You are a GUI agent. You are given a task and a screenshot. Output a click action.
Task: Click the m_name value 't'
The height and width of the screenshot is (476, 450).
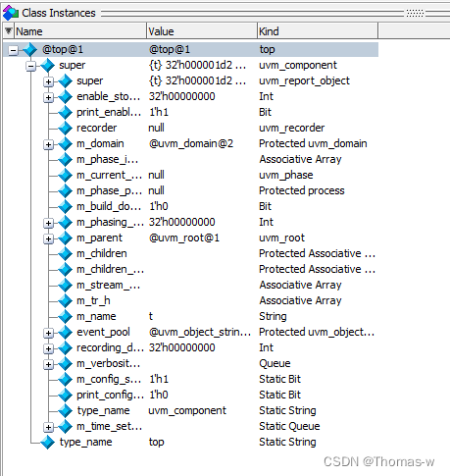tap(151, 316)
